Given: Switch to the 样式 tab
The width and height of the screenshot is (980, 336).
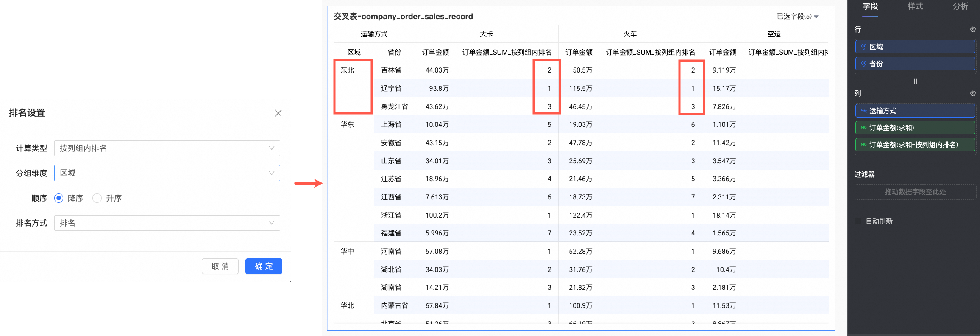Looking at the screenshot, I should tap(915, 6).
